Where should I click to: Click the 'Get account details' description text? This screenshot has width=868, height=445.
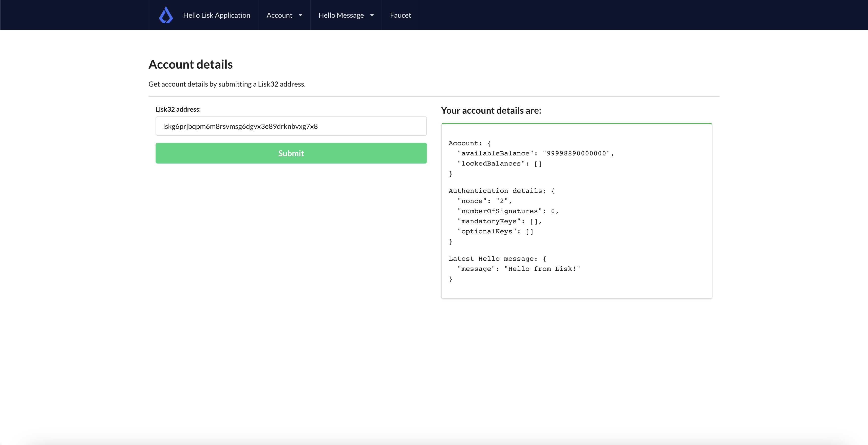coord(227,84)
